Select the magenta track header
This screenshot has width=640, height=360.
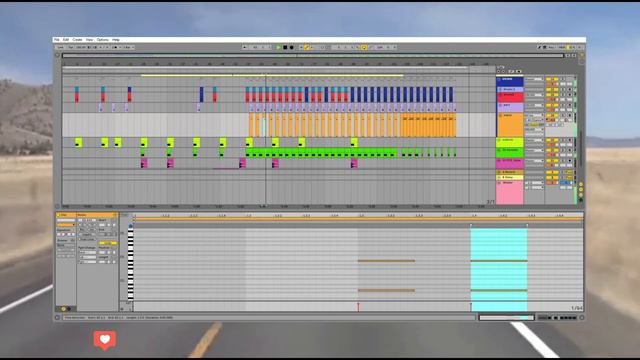(510, 163)
